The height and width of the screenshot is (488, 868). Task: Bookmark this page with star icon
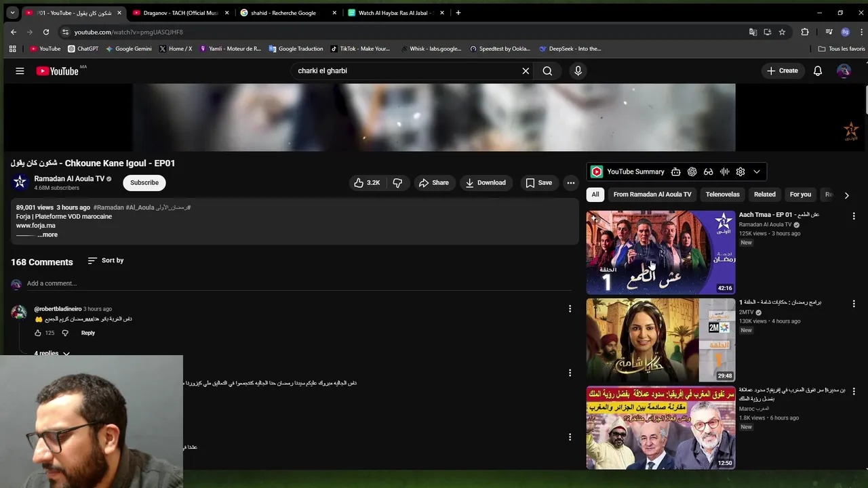point(782,32)
